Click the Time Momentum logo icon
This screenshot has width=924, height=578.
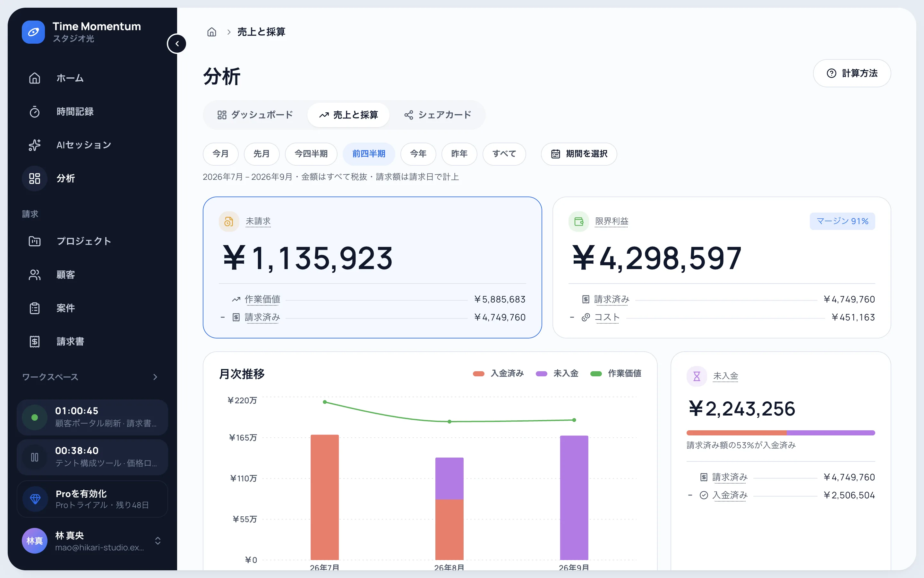33,32
